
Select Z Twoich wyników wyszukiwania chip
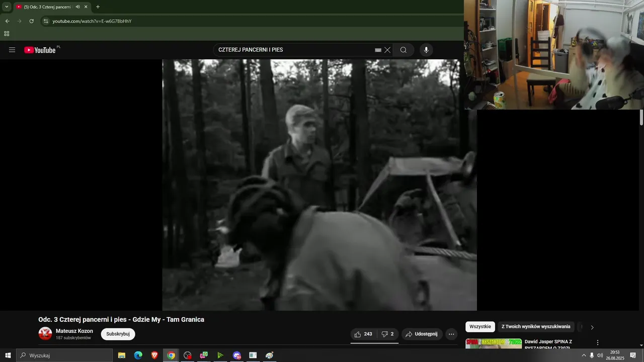(536, 327)
